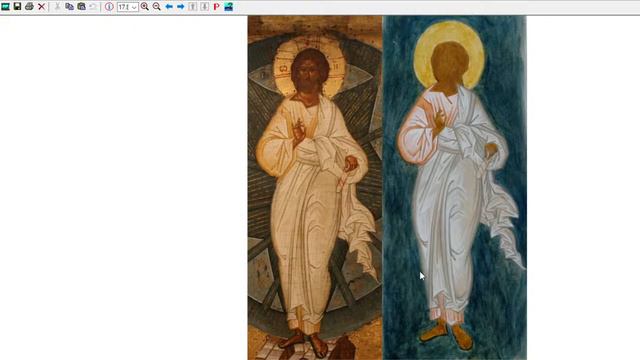Undo the last action with the undo icon
640x360 pixels.
tap(93, 7)
